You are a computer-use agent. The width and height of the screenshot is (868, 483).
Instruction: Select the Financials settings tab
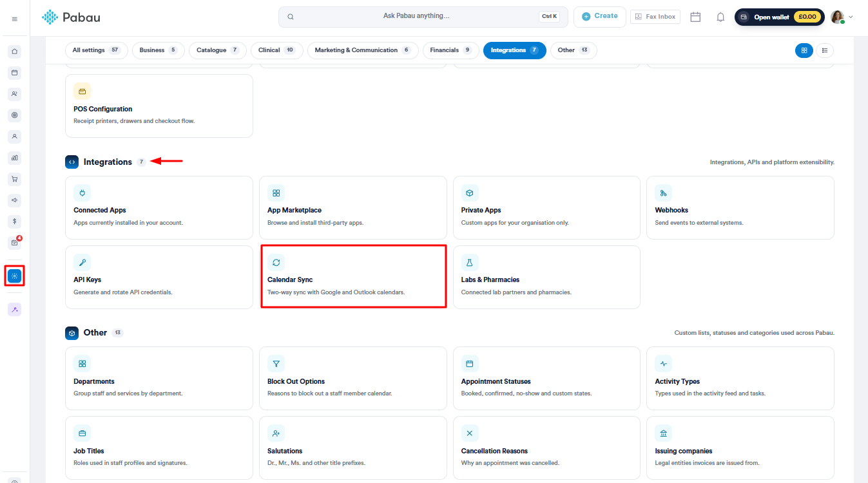coord(450,50)
